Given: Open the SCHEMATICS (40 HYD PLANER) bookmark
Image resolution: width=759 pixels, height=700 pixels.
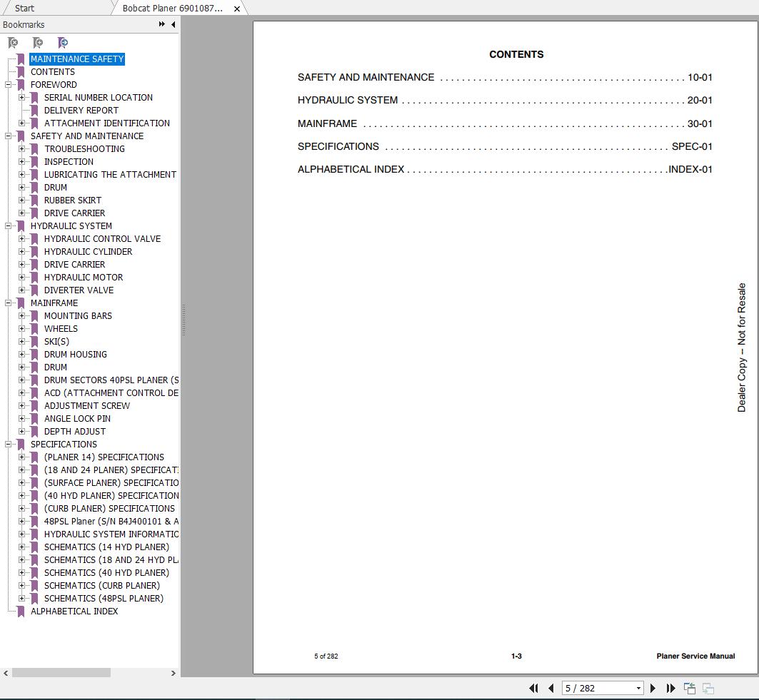Looking at the screenshot, I should point(106,573).
